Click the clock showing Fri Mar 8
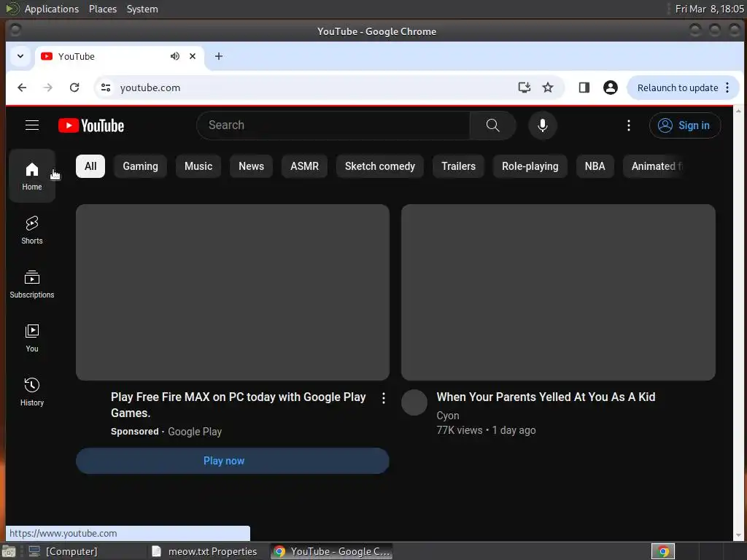 [x=709, y=9]
